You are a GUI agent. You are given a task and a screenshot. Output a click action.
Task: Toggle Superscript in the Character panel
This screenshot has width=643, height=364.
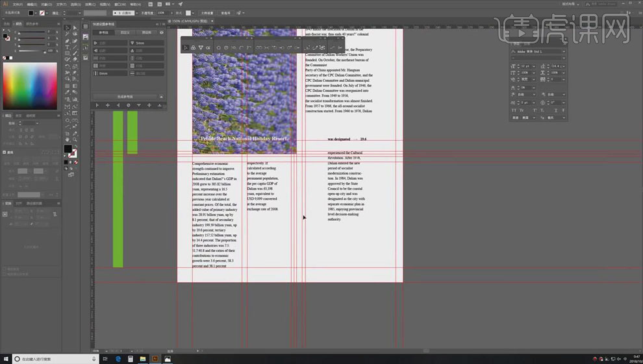[x=535, y=110]
